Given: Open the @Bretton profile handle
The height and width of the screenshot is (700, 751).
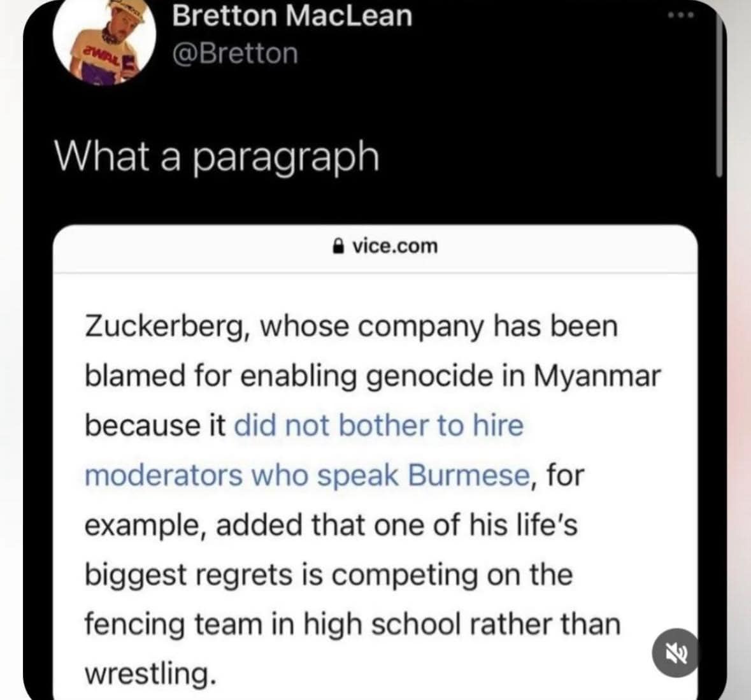Looking at the screenshot, I should [232, 53].
